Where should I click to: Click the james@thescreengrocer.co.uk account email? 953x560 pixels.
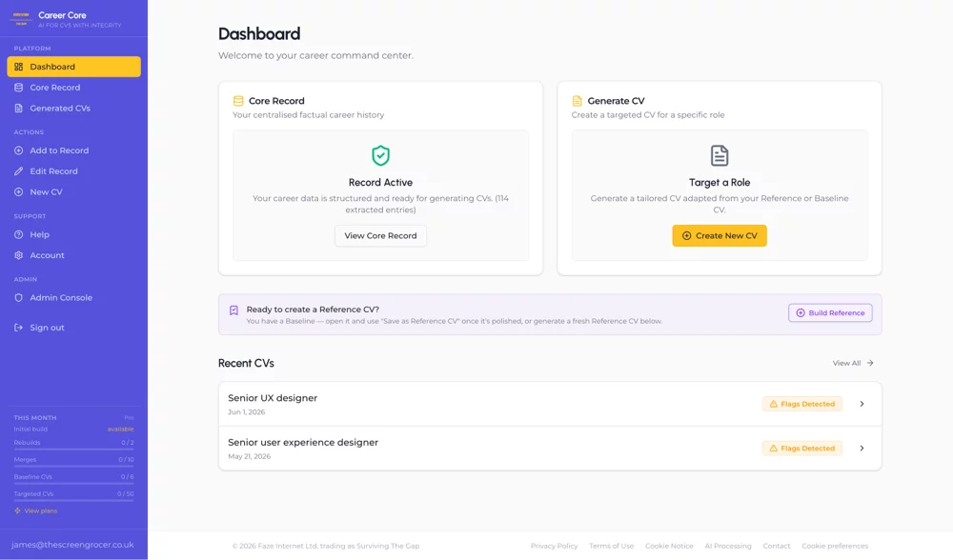pos(72,545)
